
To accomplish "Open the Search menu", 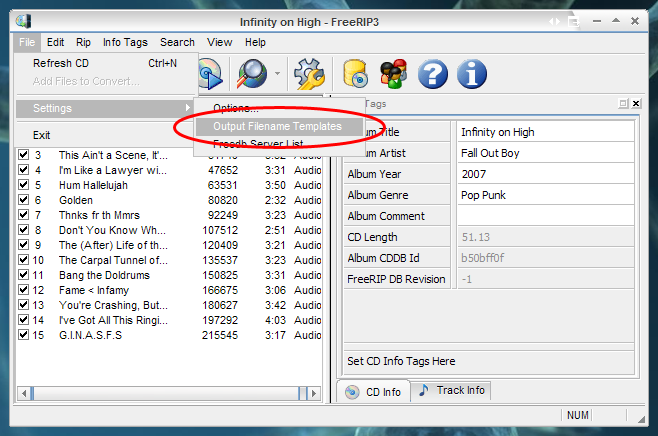I will 177,42.
